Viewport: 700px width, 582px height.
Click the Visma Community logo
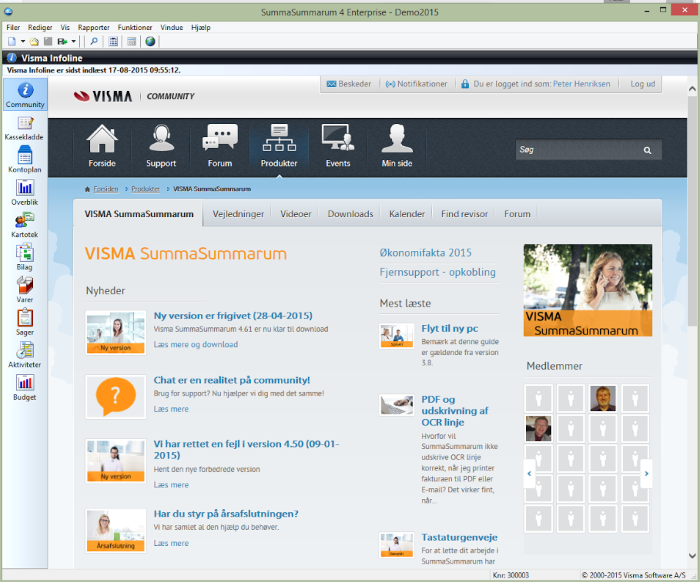(134, 96)
